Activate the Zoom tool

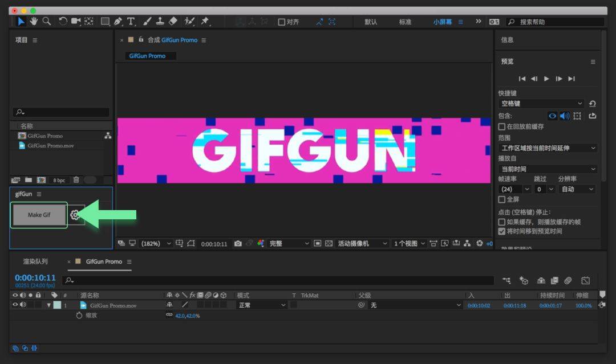pyautogui.click(x=47, y=22)
